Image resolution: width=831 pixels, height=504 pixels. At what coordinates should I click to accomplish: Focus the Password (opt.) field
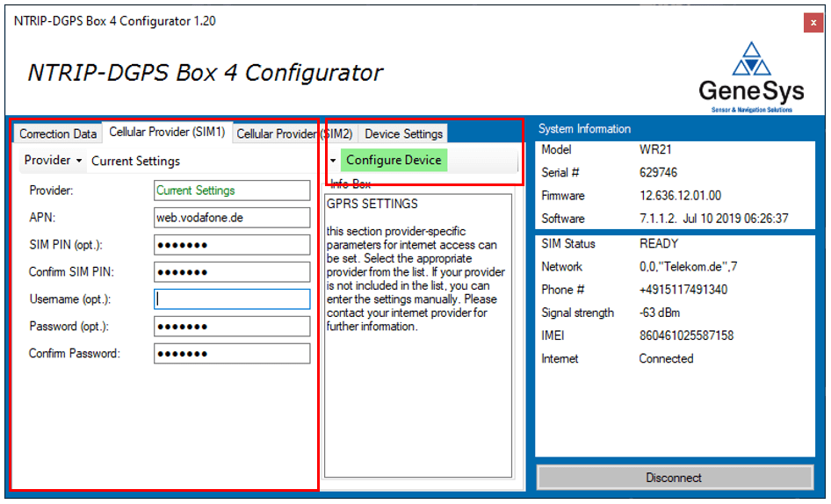pos(232,327)
